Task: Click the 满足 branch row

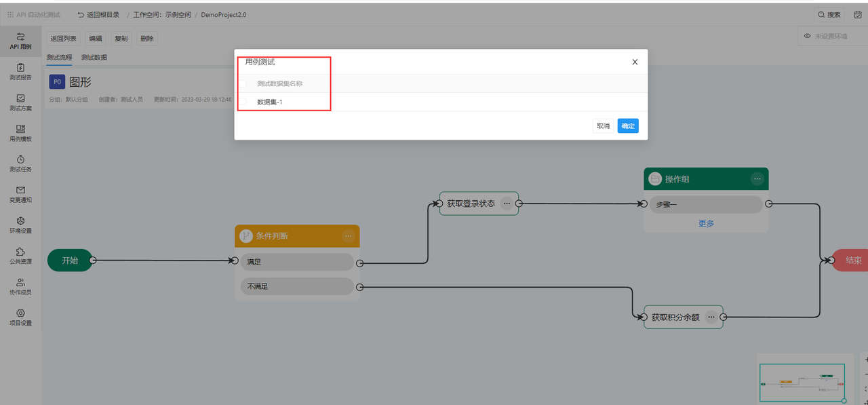Action: point(297,262)
